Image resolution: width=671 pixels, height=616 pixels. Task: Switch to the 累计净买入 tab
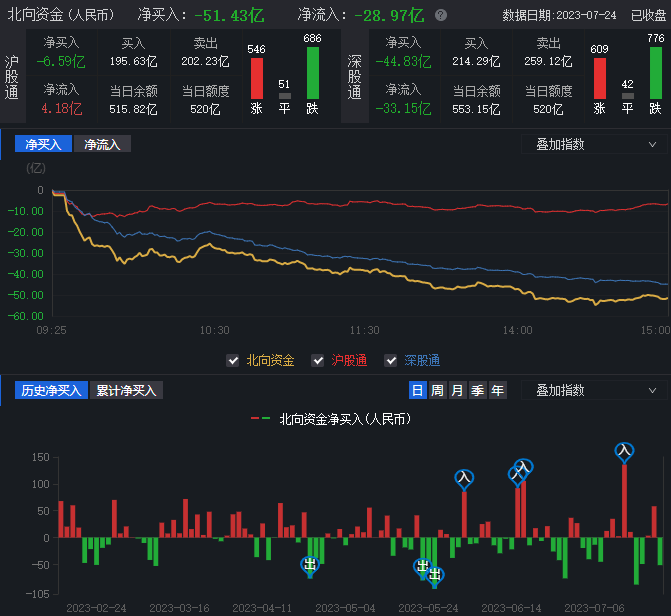pos(128,391)
